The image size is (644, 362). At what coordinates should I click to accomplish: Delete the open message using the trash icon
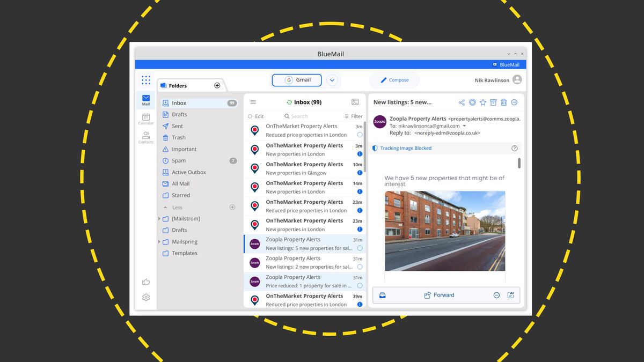point(504,101)
